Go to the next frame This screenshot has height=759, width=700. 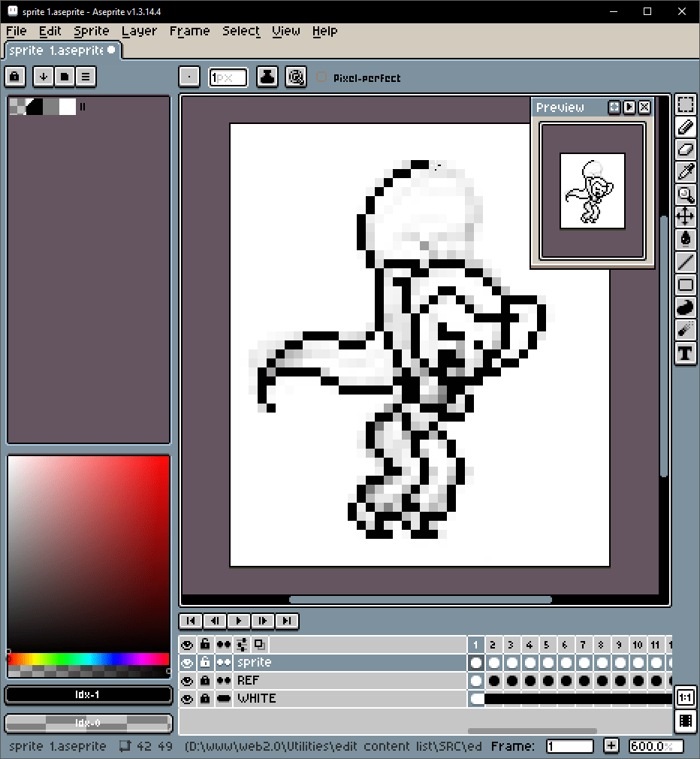263,621
